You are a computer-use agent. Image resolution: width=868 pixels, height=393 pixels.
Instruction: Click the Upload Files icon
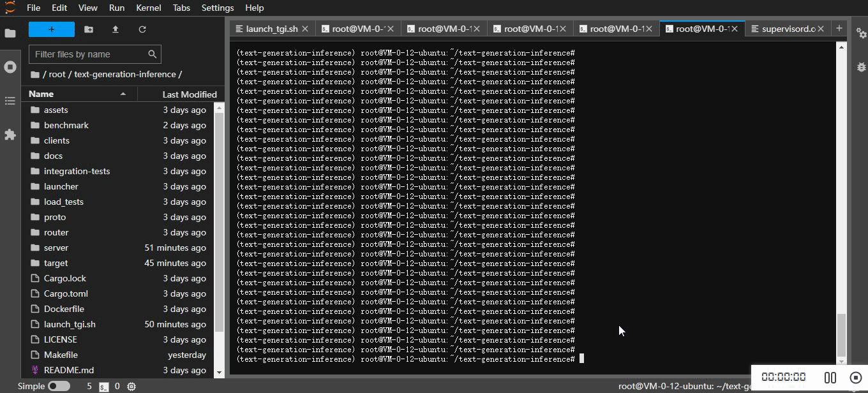click(x=116, y=29)
